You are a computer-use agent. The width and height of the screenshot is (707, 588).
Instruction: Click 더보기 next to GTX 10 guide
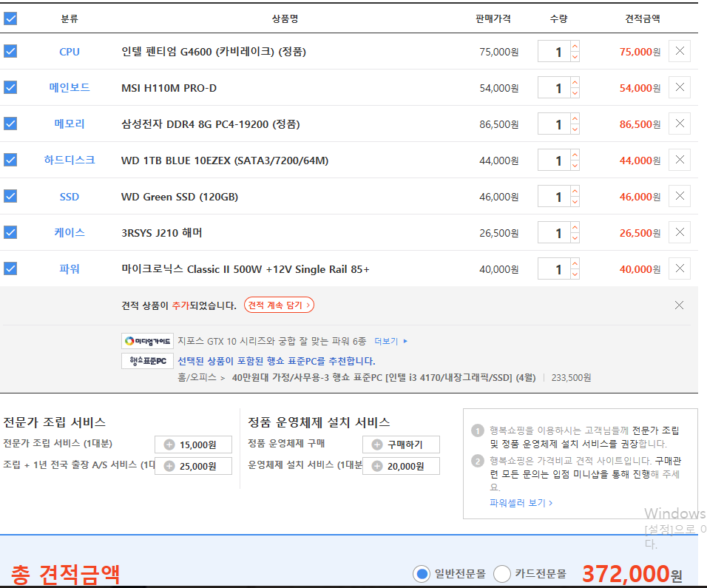click(391, 342)
